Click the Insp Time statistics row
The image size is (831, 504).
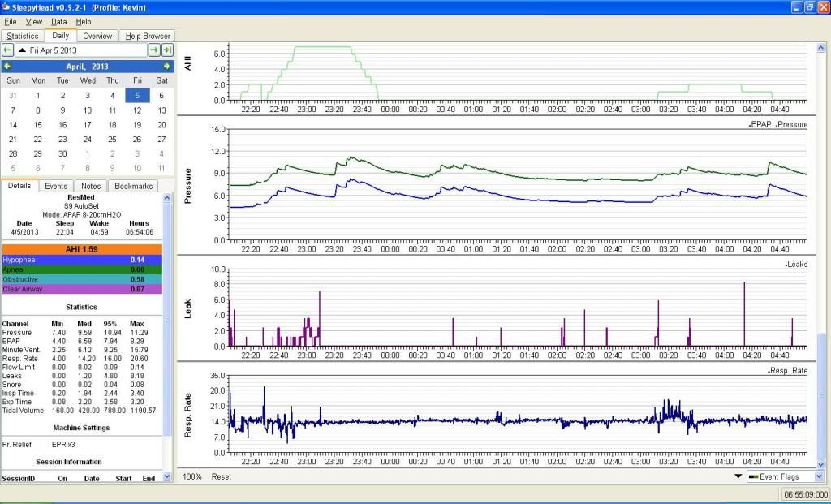(80, 394)
